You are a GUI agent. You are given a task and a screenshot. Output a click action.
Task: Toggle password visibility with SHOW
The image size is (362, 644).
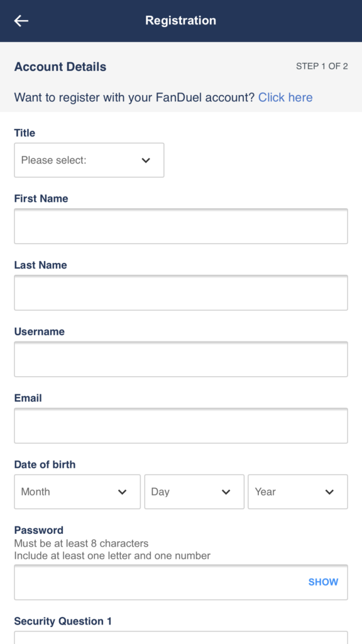(323, 582)
